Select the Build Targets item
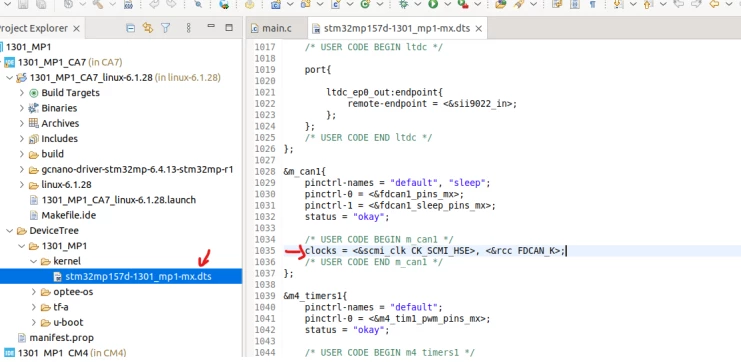This screenshot has width=741, height=362. [70, 93]
